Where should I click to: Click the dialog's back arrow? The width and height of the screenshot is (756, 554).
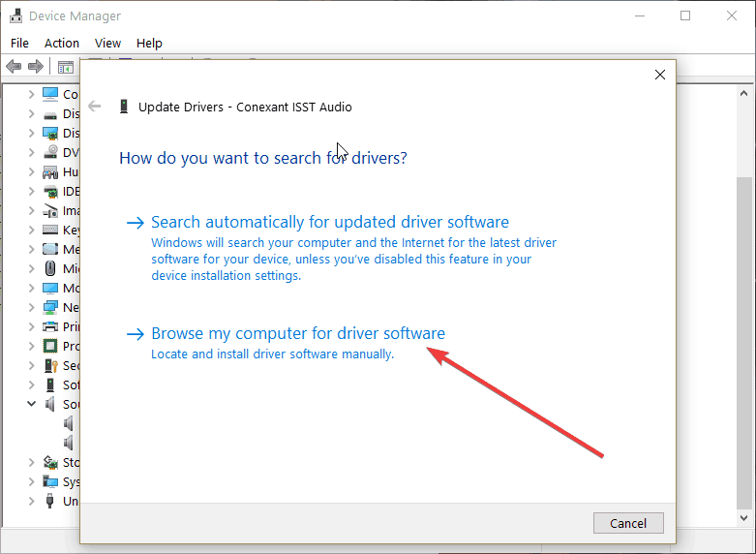pyautogui.click(x=95, y=107)
